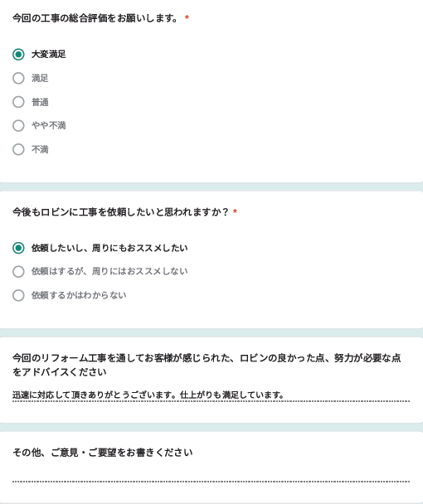This screenshot has height=504, width=423.
Task: Choose the 満足 rating option
Action: coord(18,78)
